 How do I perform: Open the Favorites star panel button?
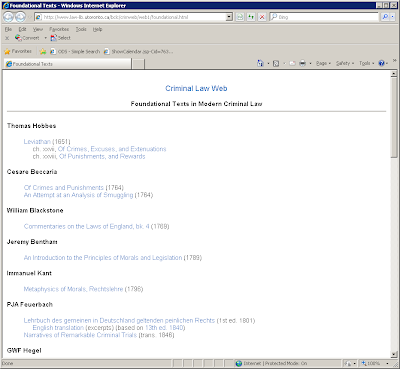pos(18,51)
